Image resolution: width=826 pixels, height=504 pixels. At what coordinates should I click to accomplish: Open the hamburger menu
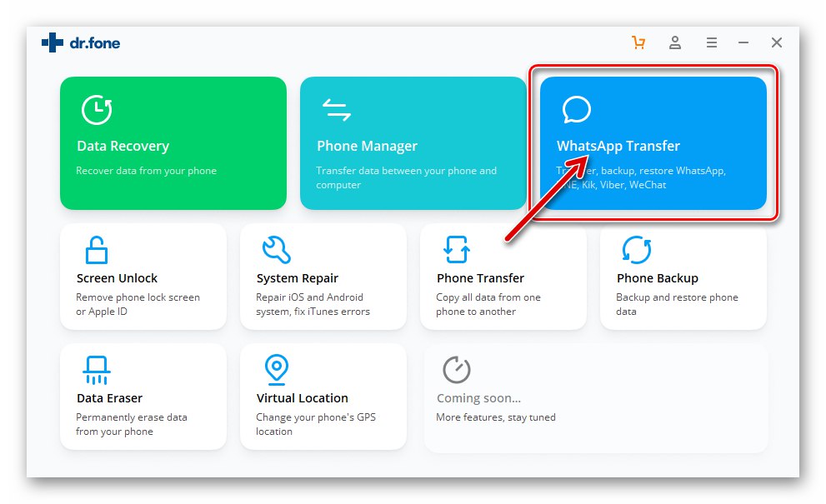point(711,42)
